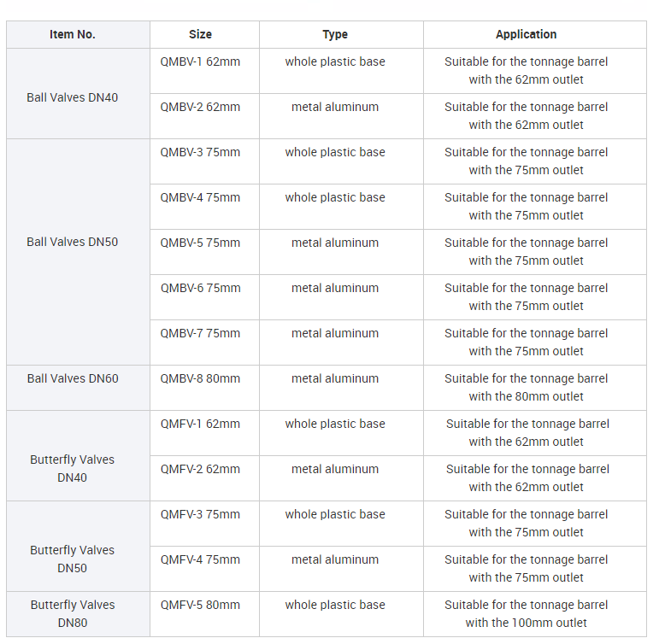
Task: Select the Butterfly Valves DN40 cell
Action: pyautogui.click(x=73, y=468)
